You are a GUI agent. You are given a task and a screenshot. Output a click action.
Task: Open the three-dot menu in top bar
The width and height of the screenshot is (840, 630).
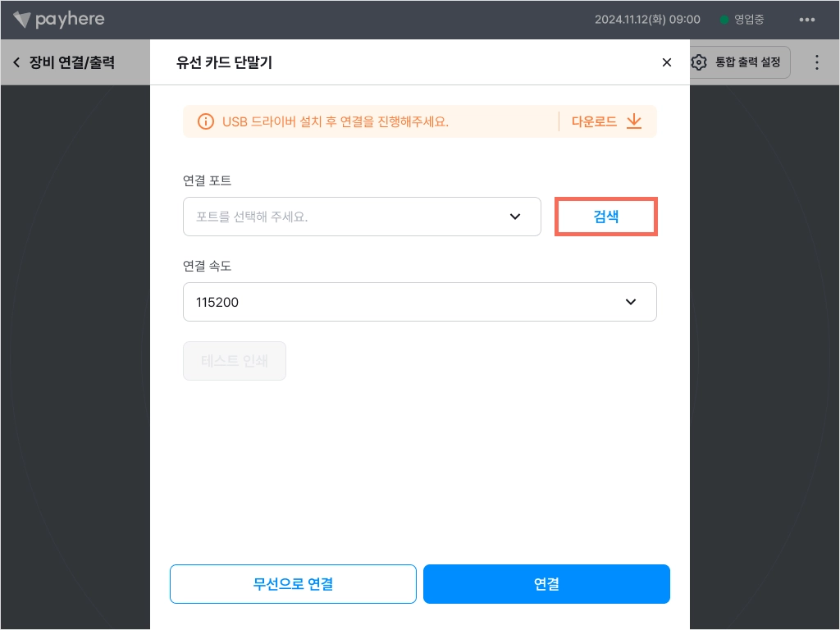click(807, 20)
